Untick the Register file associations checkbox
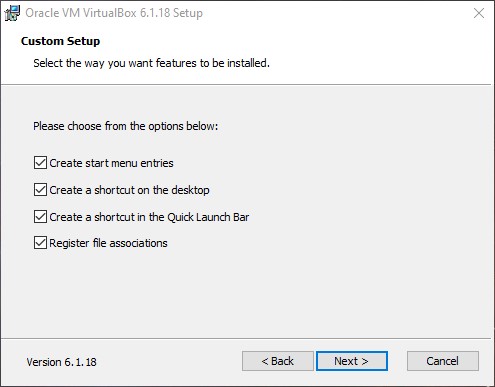Screen dimensions: 495x387 [40, 243]
